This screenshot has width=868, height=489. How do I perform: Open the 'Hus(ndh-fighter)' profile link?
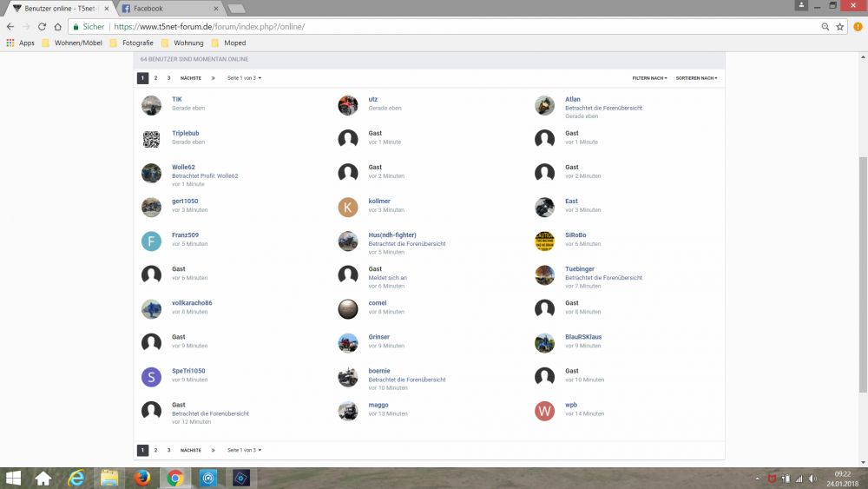tap(392, 235)
